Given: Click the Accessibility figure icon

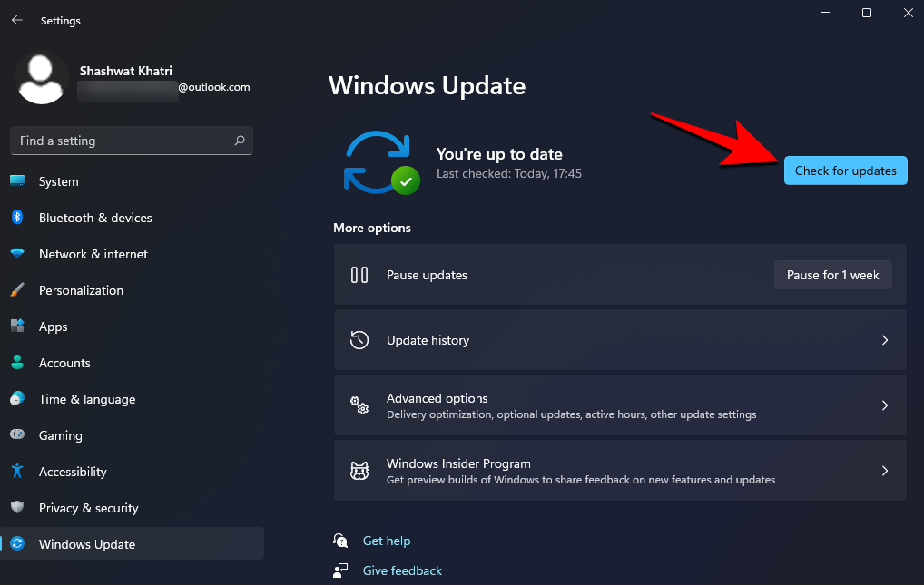Looking at the screenshot, I should click(x=17, y=472).
